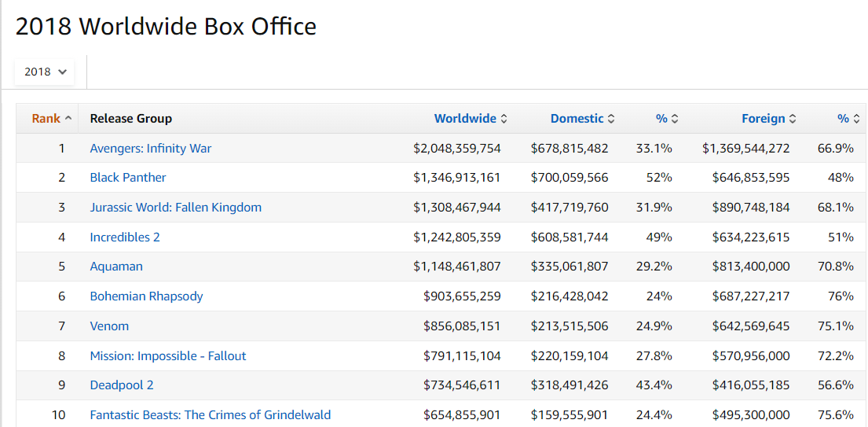868x427 pixels.
Task: Select worldwide gross $654,855,901
Action: [x=462, y=415]
